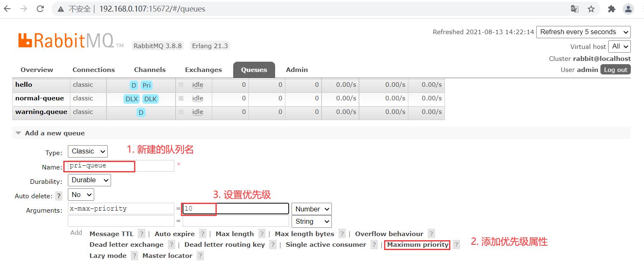Click the Log out button
Viewport: 644px width, 262px height.
click(x=615, y=70)
